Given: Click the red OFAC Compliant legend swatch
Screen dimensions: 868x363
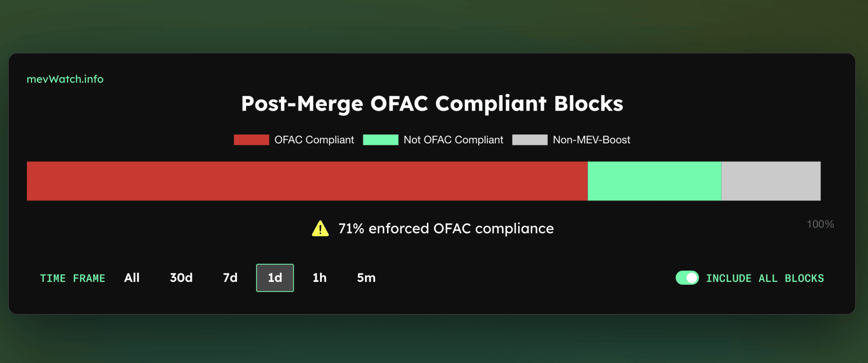Looking at the screenshot, I should click(251, 140).
